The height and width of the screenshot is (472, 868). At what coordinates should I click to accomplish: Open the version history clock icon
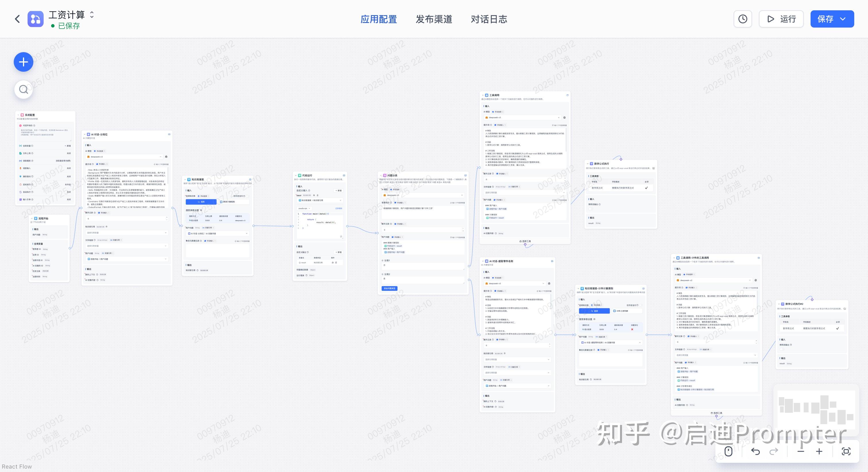click(x=743, y=19)
